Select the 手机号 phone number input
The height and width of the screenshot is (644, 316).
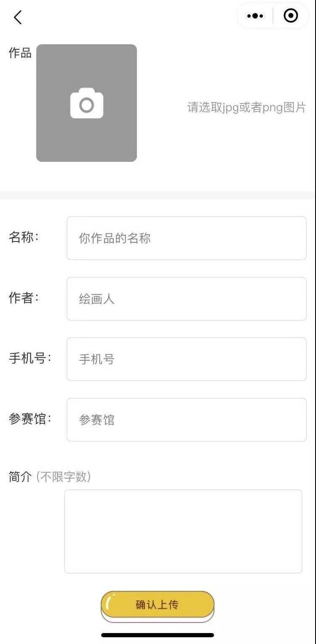186,359
